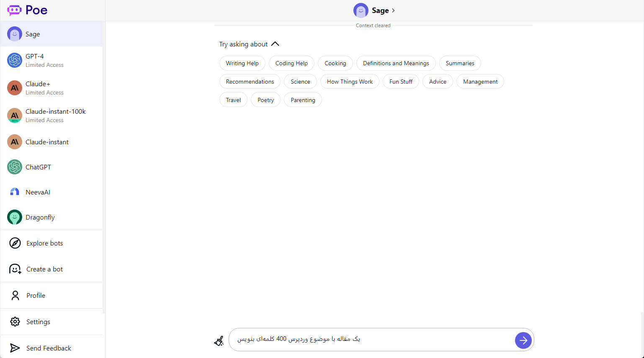This screenshot has width=644, height=358.
Task: Open Settings menu entry
Action: 52,322
